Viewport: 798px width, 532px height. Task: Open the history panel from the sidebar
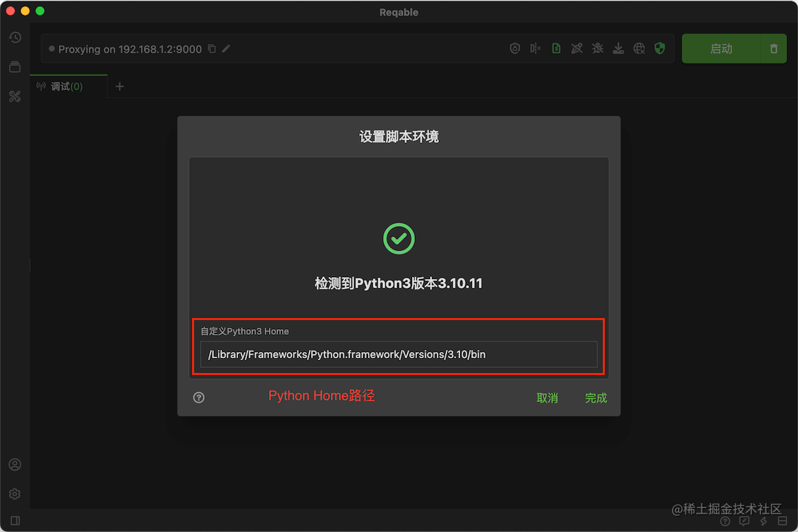click(15, 37)
